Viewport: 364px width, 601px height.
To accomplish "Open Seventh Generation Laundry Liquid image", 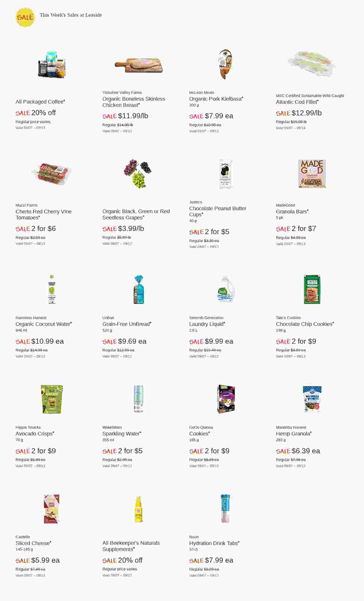I will [225, 289].
